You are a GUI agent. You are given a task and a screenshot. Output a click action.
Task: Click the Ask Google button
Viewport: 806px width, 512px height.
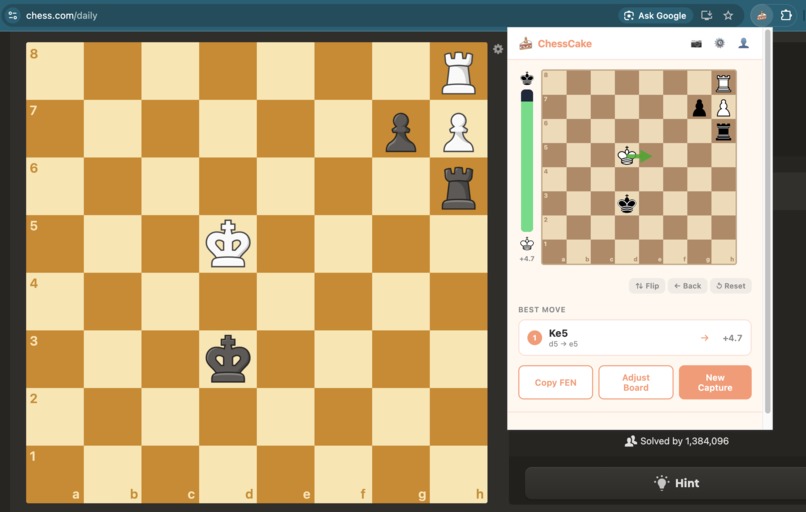tap(655, 15)
